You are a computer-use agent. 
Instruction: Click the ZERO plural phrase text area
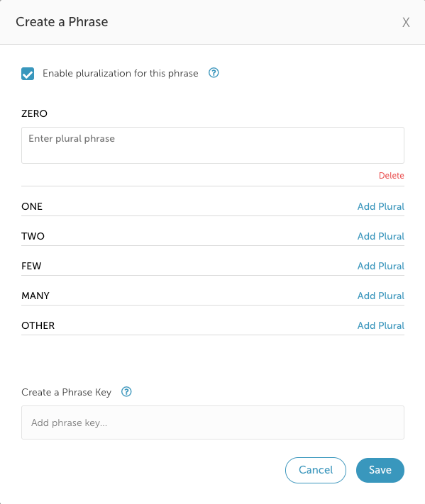213,145
